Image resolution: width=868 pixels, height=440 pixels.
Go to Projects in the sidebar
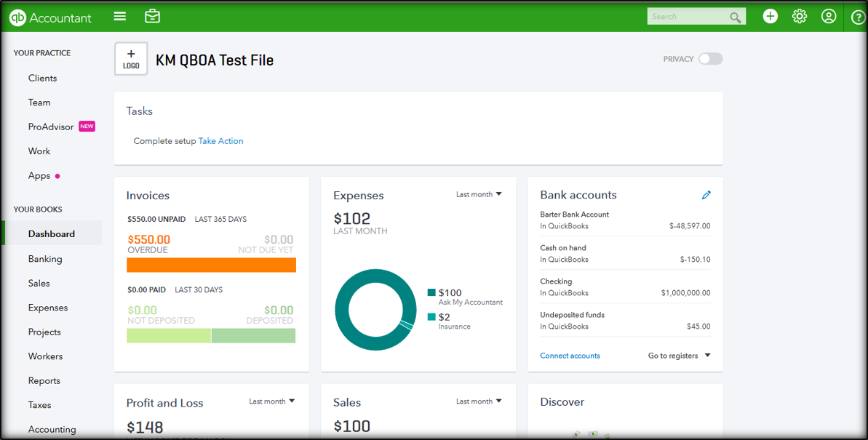(x=44, y=332)
